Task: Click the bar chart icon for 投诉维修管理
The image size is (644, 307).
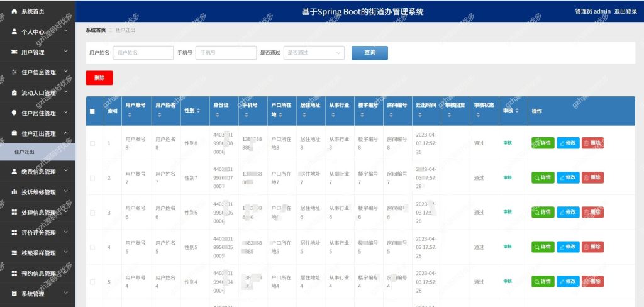Action: [14, 192]
